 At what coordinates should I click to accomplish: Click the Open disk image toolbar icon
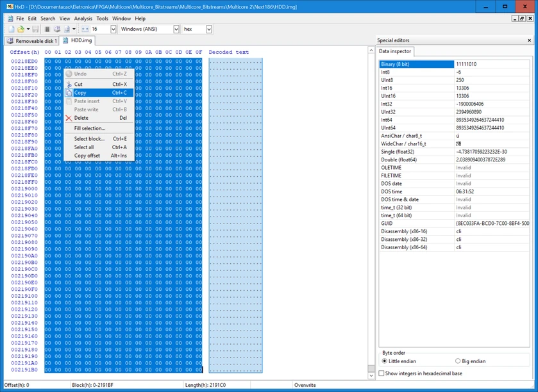point(66,29)
